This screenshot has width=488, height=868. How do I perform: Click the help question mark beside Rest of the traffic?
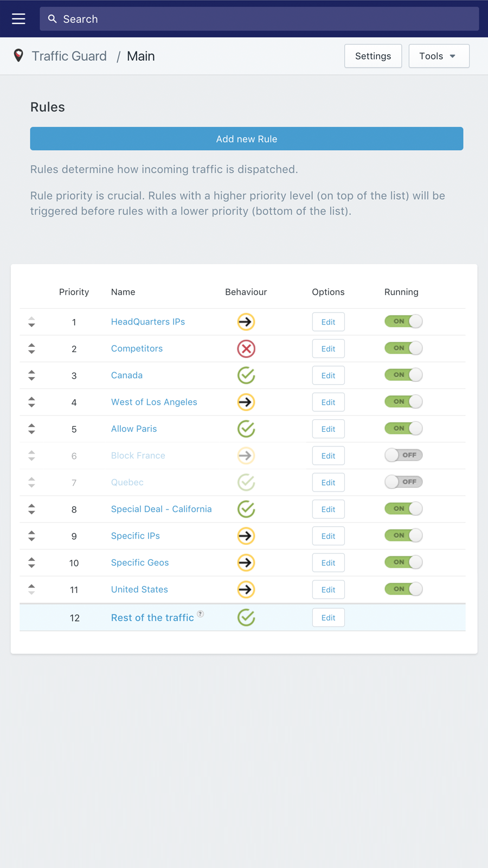(x=201, y=614)
